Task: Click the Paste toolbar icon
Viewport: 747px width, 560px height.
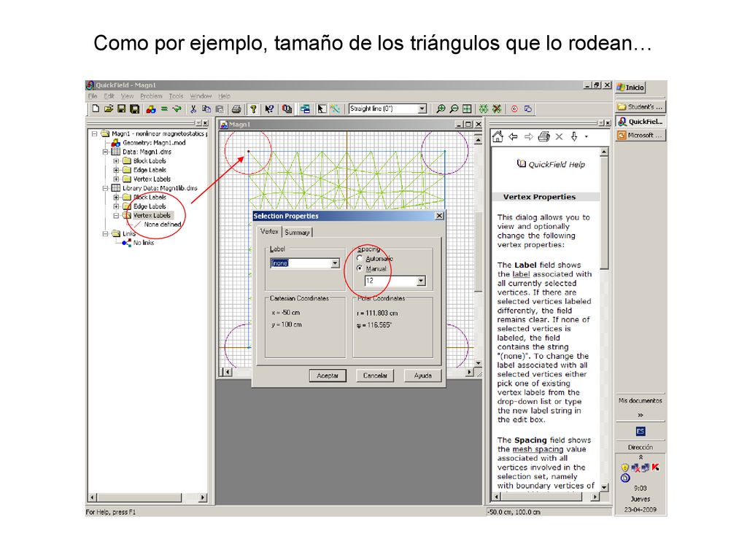Action: [x=219, y=109]
